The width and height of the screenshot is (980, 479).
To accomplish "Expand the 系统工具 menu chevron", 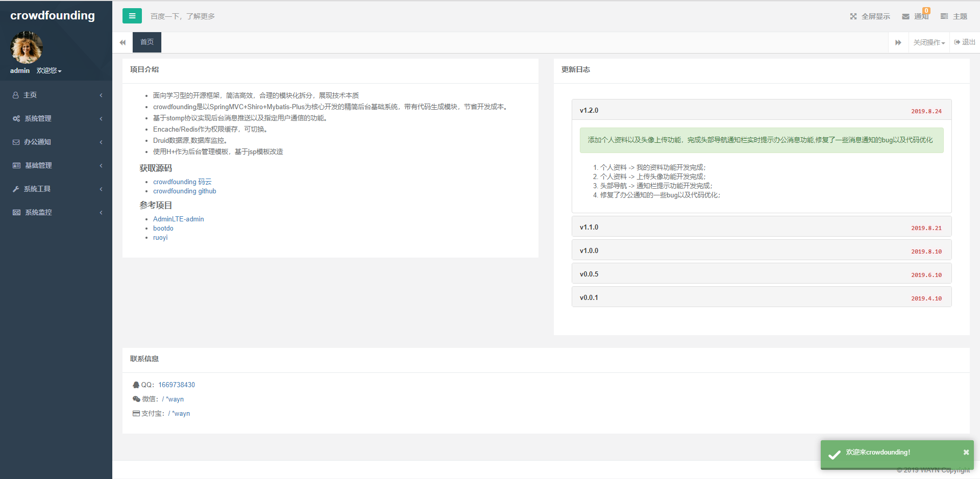I will (x=101, y=189).
